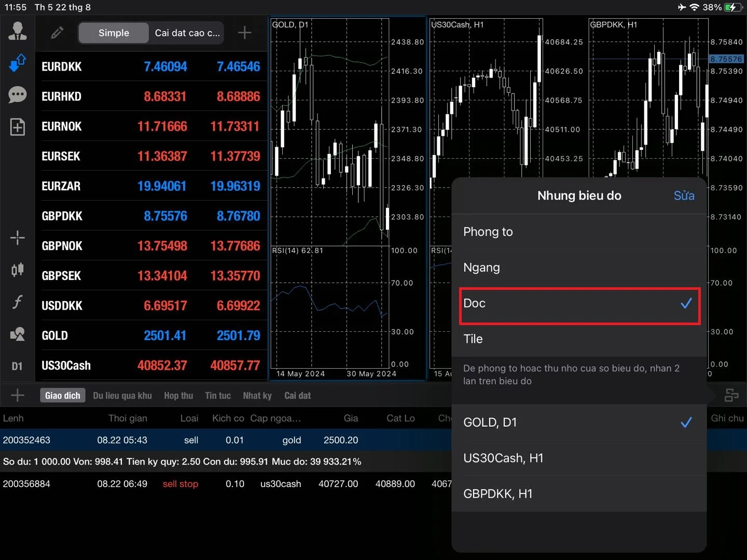Tap the plus icon beside Giao dich tab

18,395
